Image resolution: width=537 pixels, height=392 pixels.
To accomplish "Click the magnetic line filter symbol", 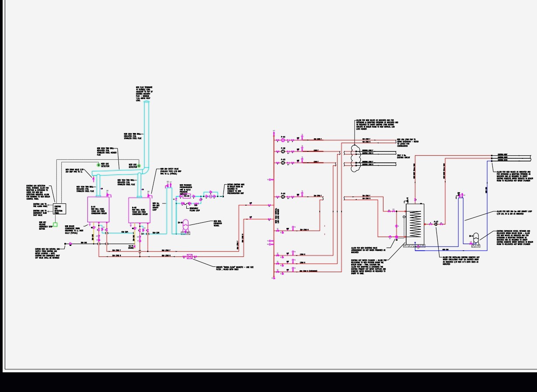I will tap(190, 257).
